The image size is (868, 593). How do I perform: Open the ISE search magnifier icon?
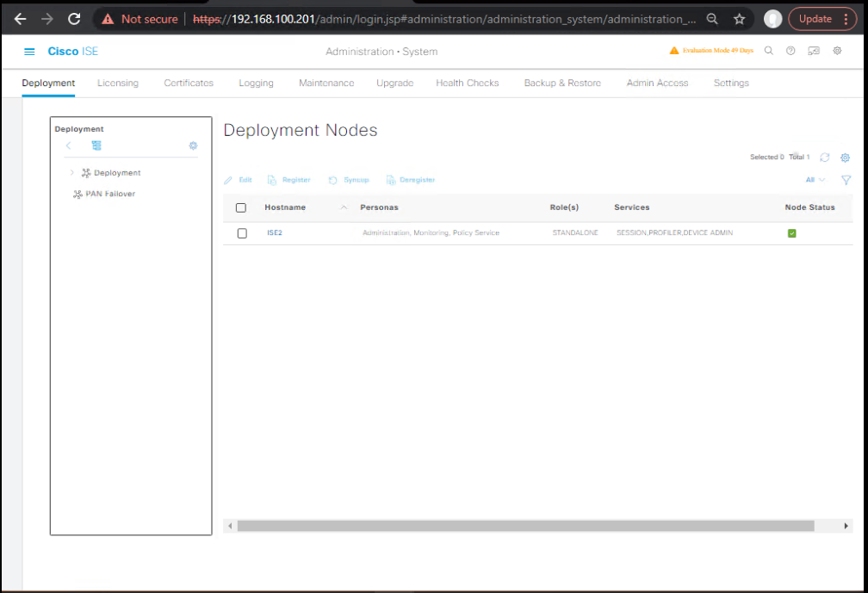click(769, 51)
